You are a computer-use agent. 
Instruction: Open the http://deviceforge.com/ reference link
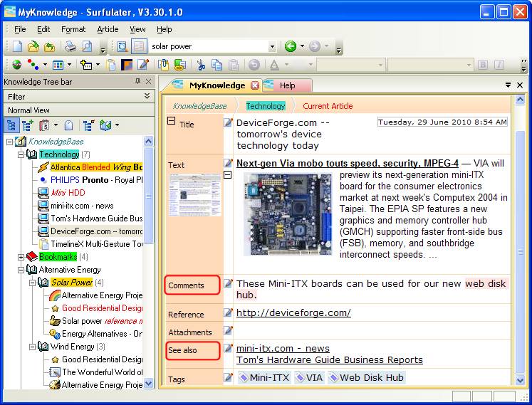click(x=293, y=312)
